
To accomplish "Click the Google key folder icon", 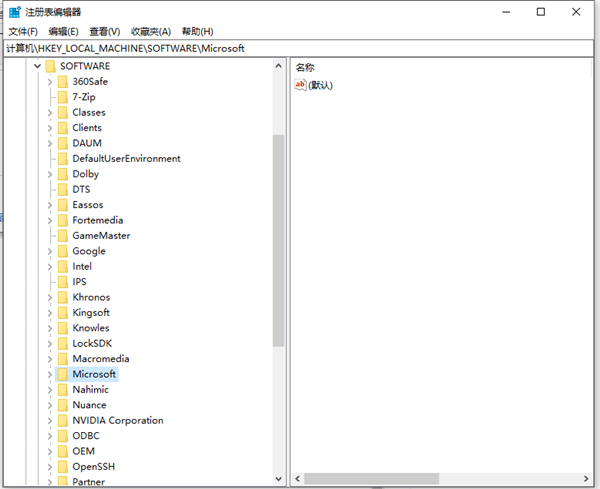I will pyautogui.click(x=62, y=251).
